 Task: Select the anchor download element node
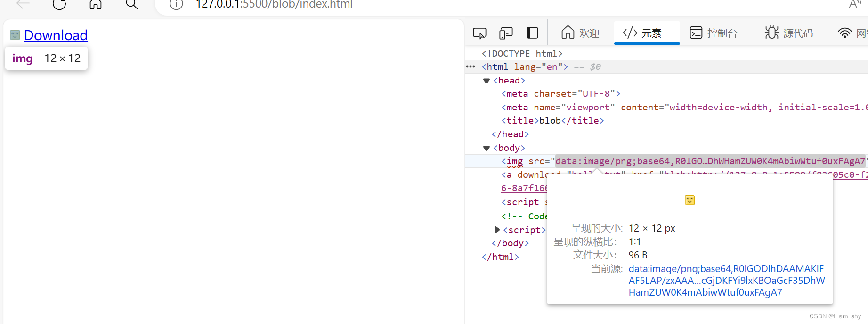point(524,175)
